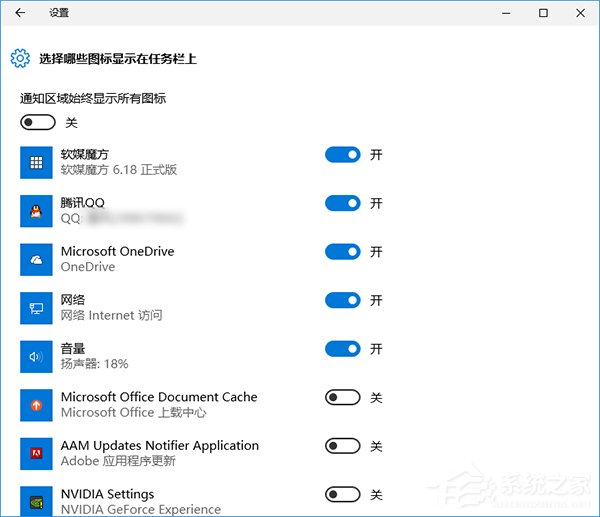Enable always show all icons toggle
Screen dimensions: 600x517
(x=37, y=123)
